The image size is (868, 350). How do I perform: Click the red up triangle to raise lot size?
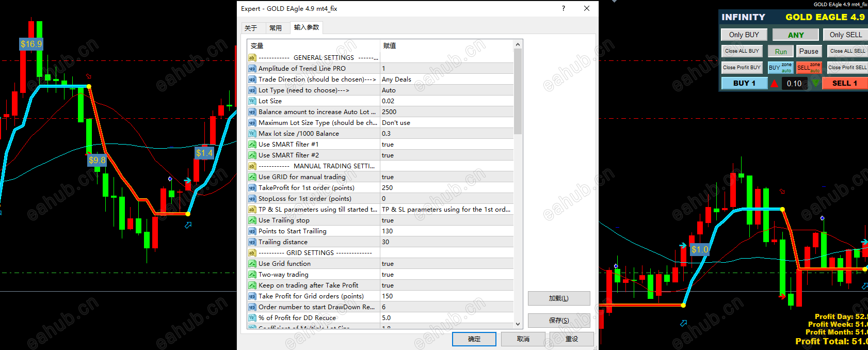point(775,83)
